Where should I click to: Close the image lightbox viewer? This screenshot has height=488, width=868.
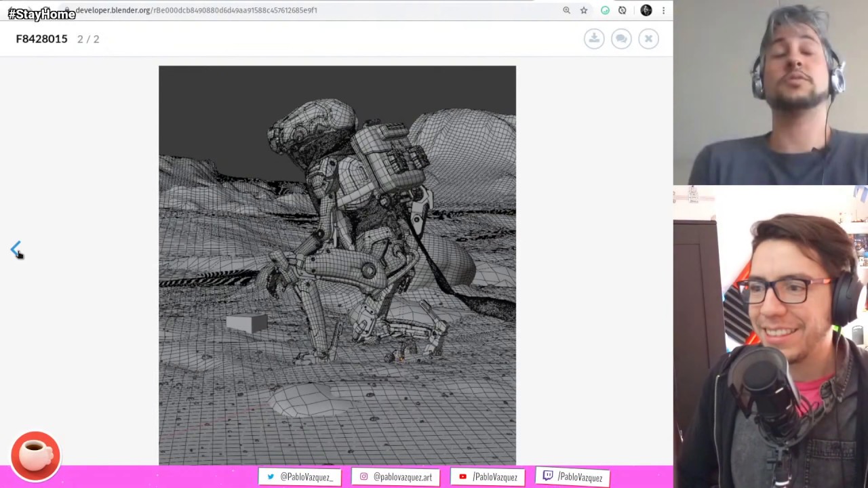pyautogui.click(x=648, y=39)
